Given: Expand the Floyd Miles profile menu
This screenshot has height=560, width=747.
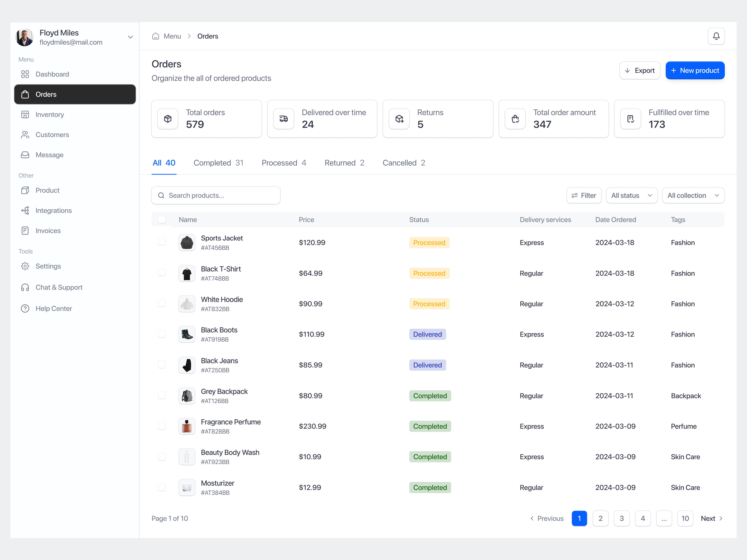Looking at the screenshot, I should click(130, 37).
